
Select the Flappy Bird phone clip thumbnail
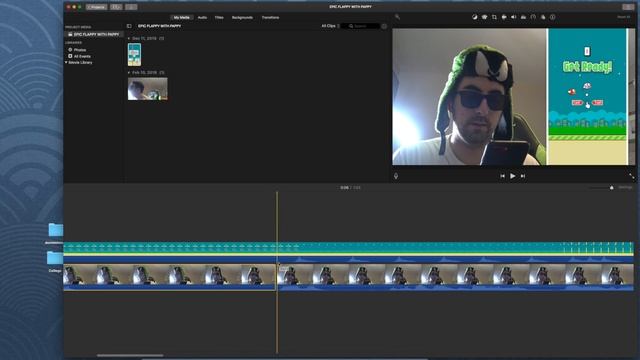click(x=134, y=55)
